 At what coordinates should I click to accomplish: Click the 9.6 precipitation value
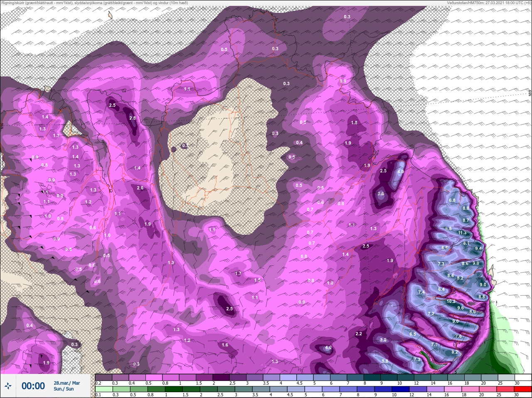pyautogui.click(x=461, y=308)
